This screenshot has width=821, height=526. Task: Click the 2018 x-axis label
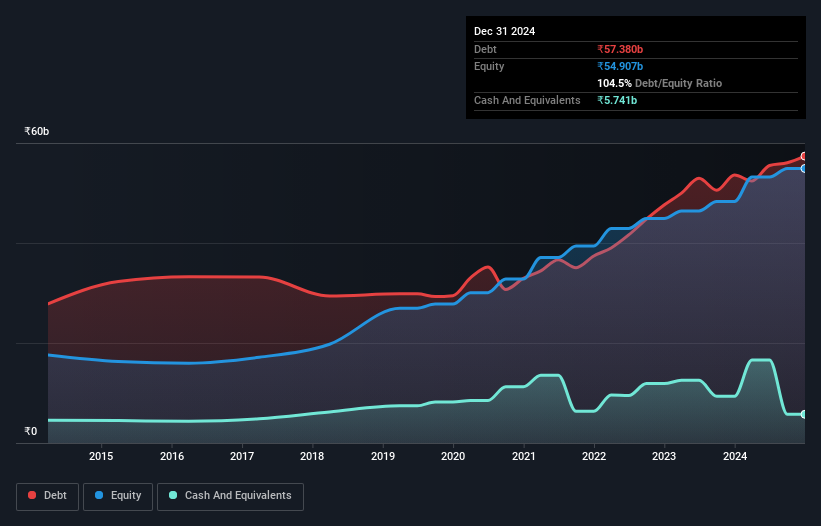click(312, 456)
